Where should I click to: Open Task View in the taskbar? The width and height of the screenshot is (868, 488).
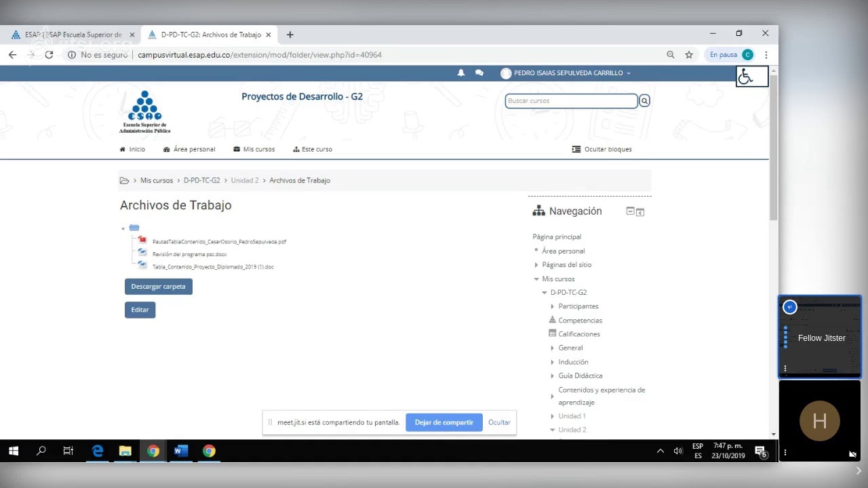pos(68,451)
